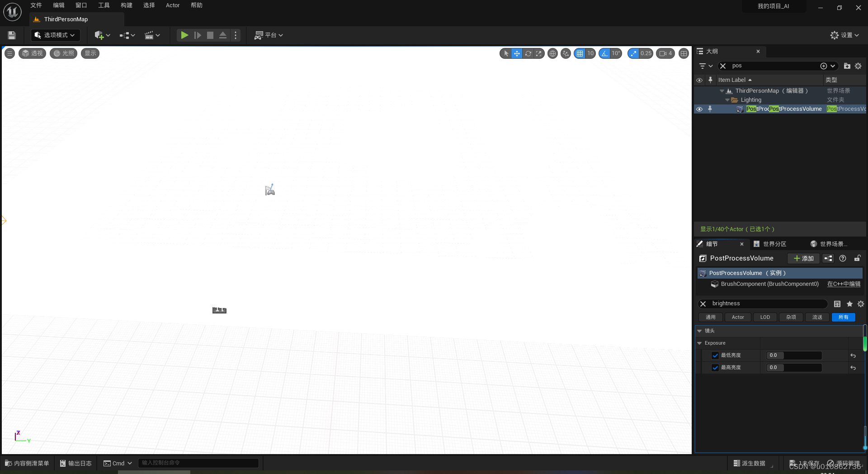The height and width of the screenshot is (474, 868).
Task: Select the scale tool in viewport toolbar
Action: [x=539, y=53]
